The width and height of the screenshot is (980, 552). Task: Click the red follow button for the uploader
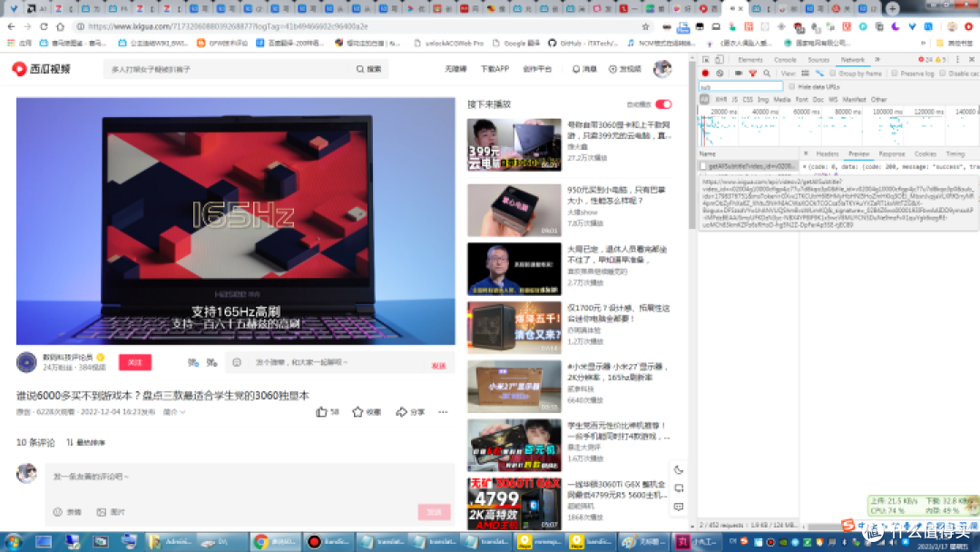coord(135,362)
